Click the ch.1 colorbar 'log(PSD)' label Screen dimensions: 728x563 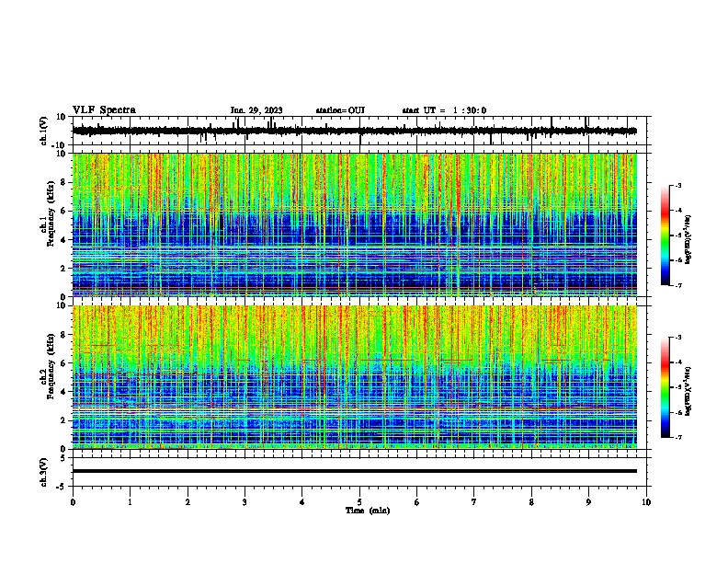[688, 239]
